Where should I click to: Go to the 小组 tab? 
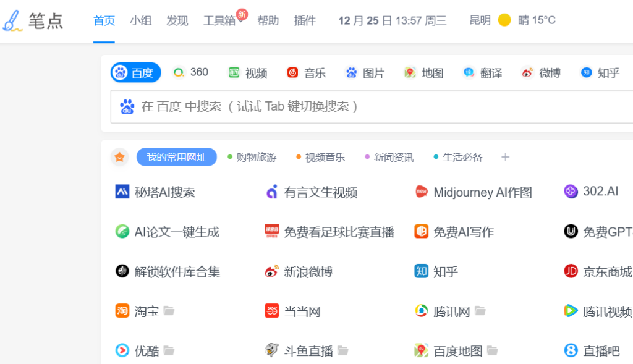(x=140, y=20)
